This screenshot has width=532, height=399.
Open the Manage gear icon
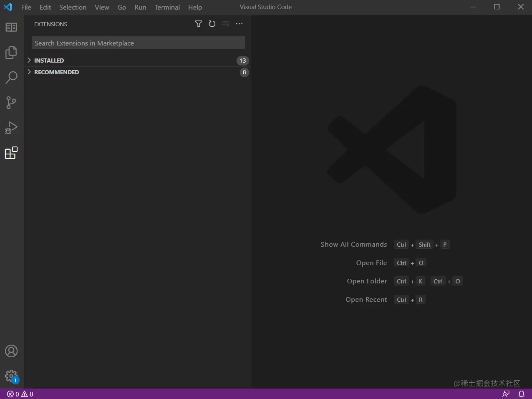[11, 376]
